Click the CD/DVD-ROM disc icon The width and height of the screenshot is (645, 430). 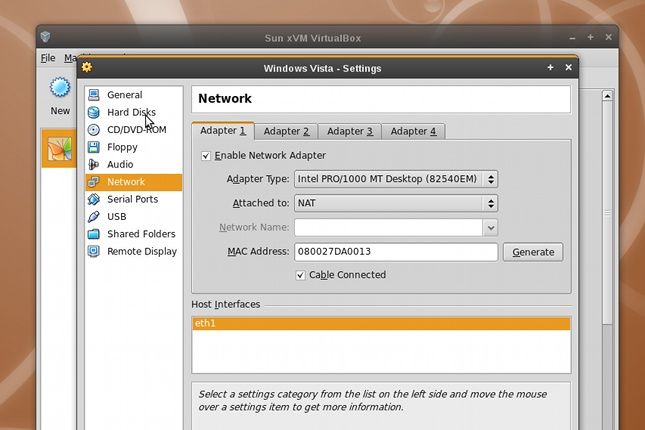94,130
